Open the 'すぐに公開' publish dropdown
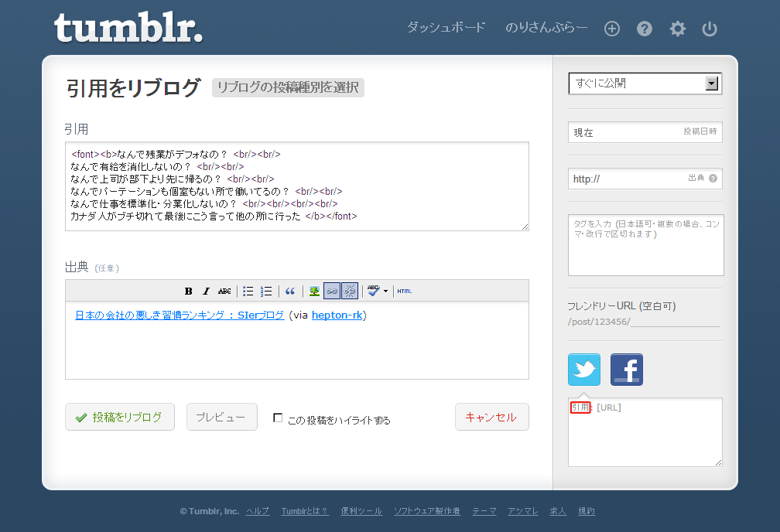Screen dimensions: 780x532 tap(645, 84)
